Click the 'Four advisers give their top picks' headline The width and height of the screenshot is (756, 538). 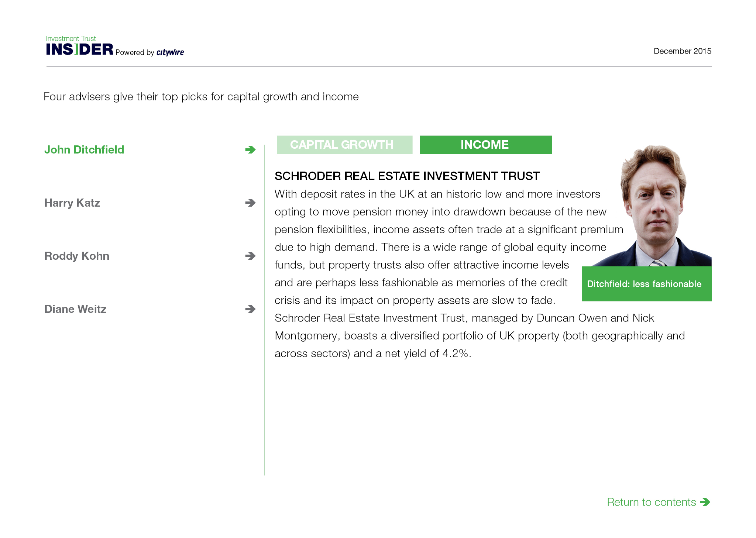(x=201, y=96)
